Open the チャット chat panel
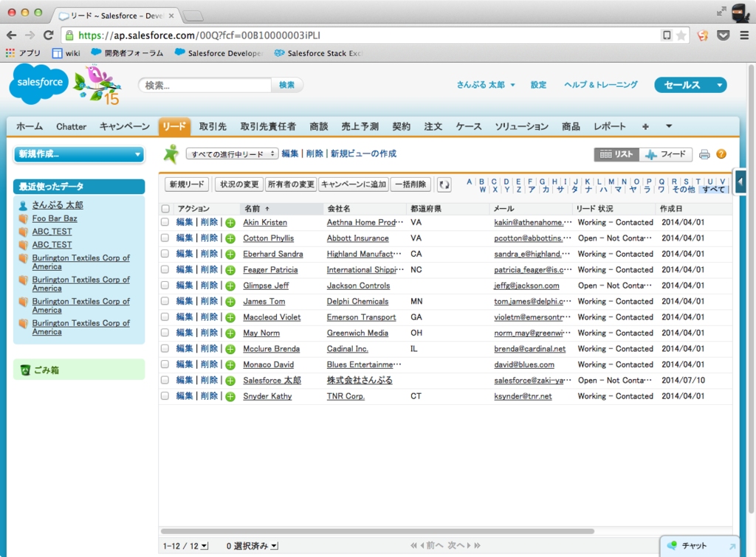This screenshot has width=756, height=557. tap(699, 546)
